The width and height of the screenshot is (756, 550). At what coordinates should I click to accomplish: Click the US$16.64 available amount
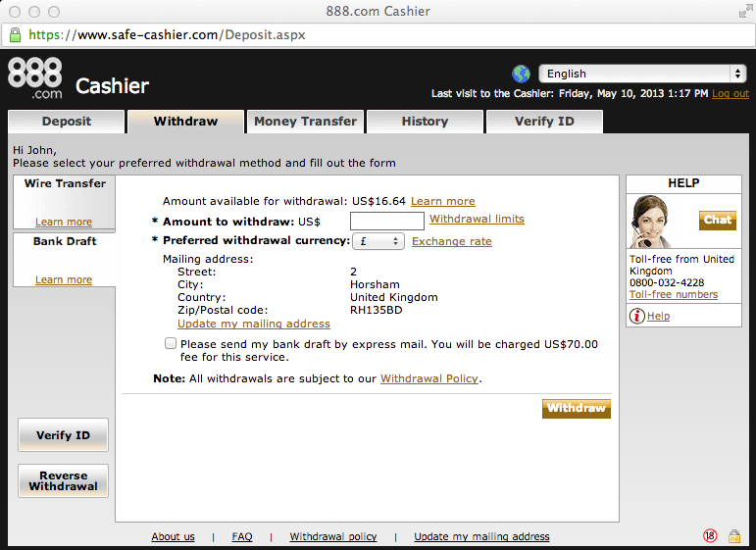pyautogui.click(x=378, y=202)
